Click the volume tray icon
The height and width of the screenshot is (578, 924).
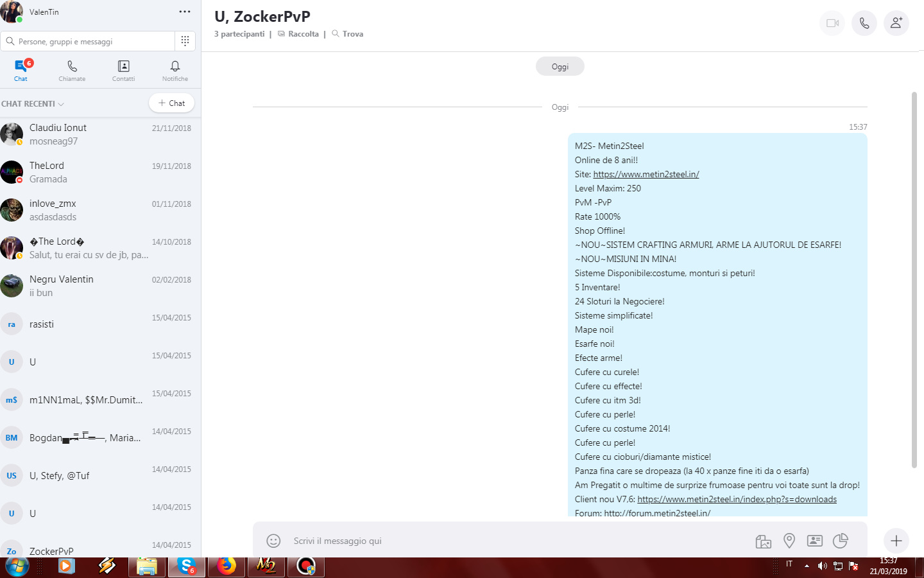[822, 566]
